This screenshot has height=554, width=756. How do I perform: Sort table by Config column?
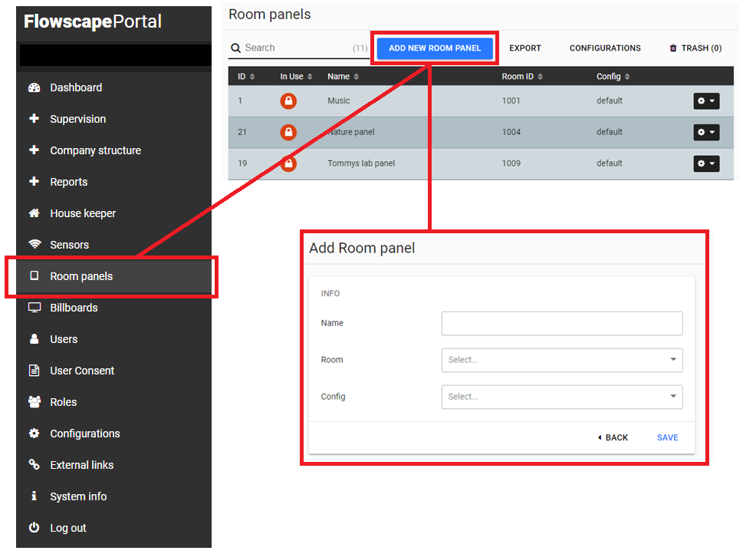click(613, 77)
